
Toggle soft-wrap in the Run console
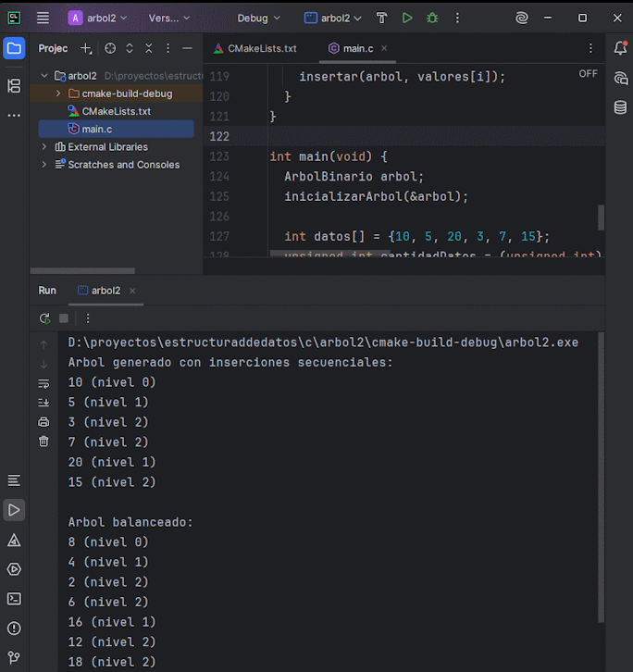click(x=43, y=383)
